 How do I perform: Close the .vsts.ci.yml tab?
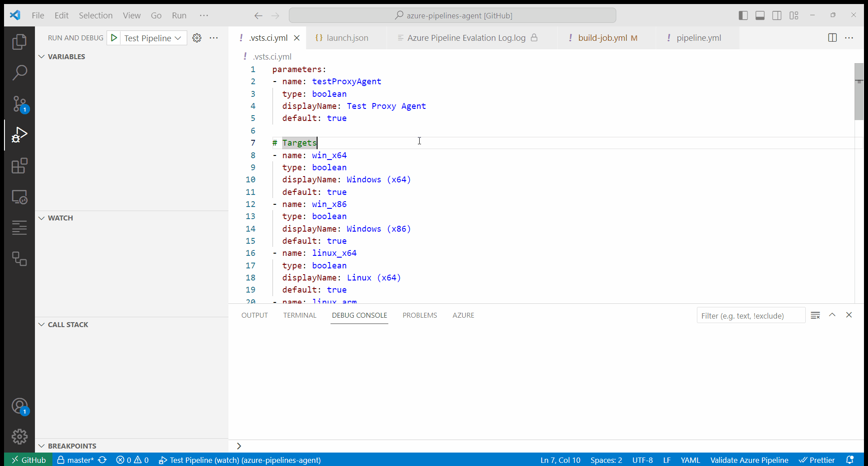[x=296, y=38]
